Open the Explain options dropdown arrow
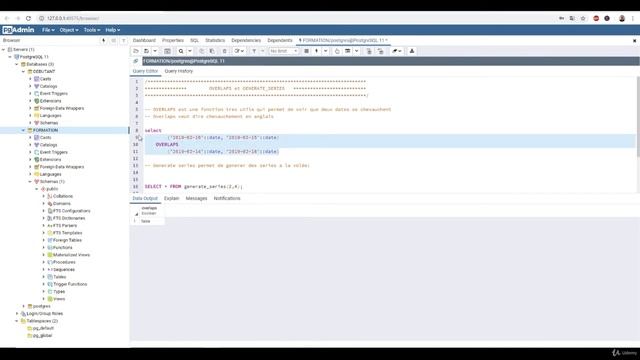640x360 pixels. (357, 51)
